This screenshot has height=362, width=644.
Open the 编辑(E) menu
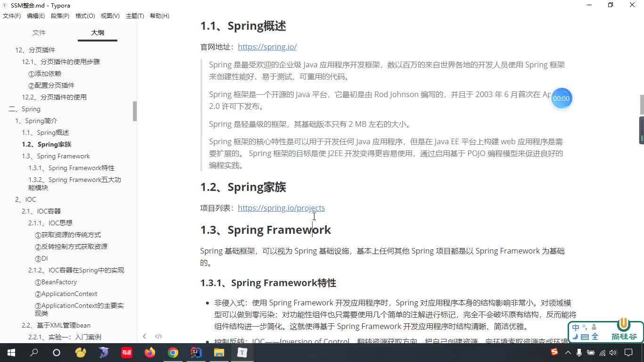pos(36,16)
